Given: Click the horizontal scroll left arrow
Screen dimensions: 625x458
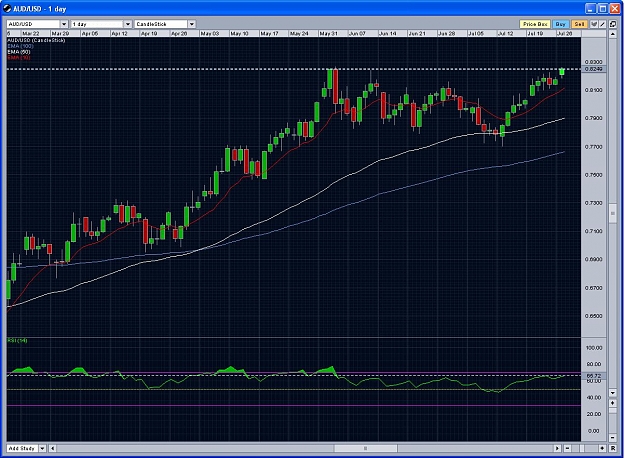Looking at the screenshot, I should pyautogui.click(x=52, y=448).
